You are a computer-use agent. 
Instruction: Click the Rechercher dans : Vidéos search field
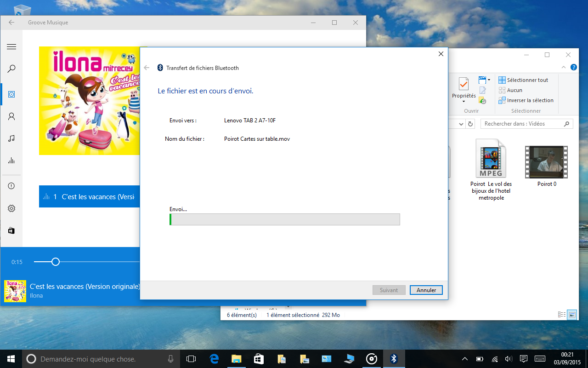click(x=522, y=124)
